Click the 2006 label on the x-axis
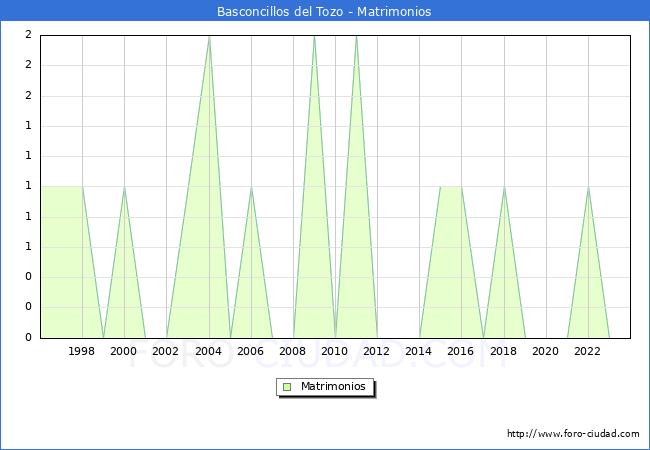 pos(251,351)
